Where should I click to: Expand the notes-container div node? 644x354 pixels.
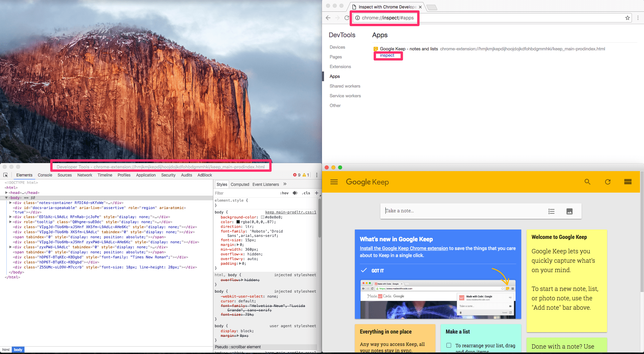coord(11,203)
